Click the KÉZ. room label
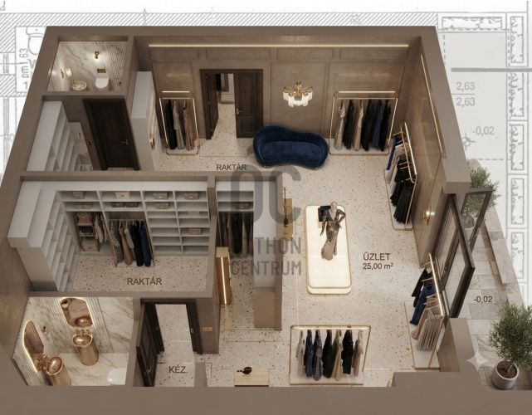This screenshot has width=532, height=415. point(178,370)
